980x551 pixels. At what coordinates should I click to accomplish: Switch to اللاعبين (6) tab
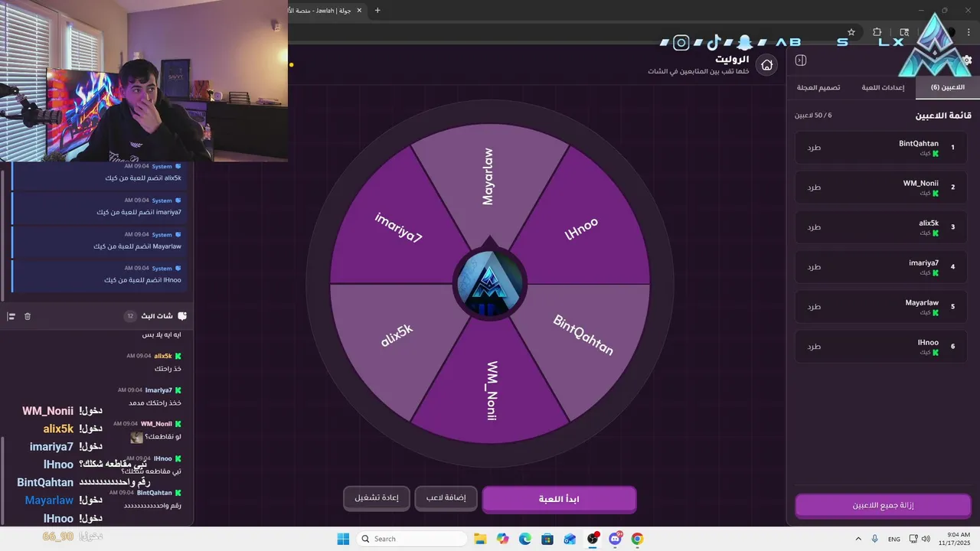[x=947, y=87]
